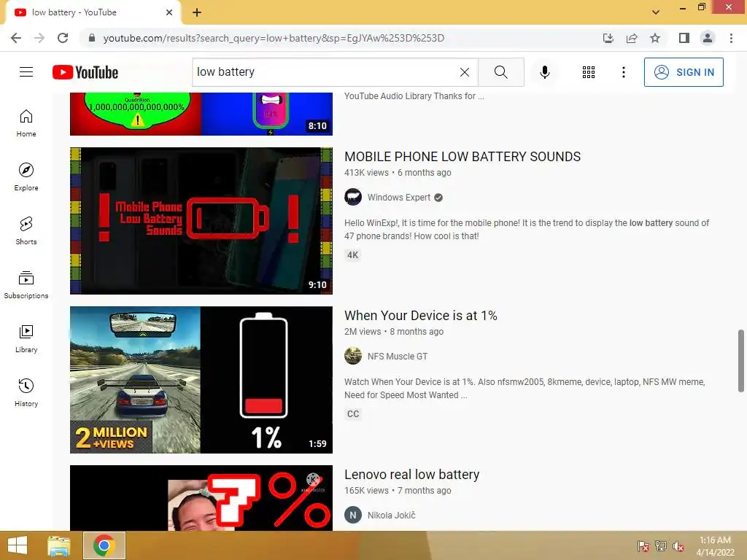Click the Nikola Jokič channel name
This screenshot has height=560, width=747.
point(391,515)
